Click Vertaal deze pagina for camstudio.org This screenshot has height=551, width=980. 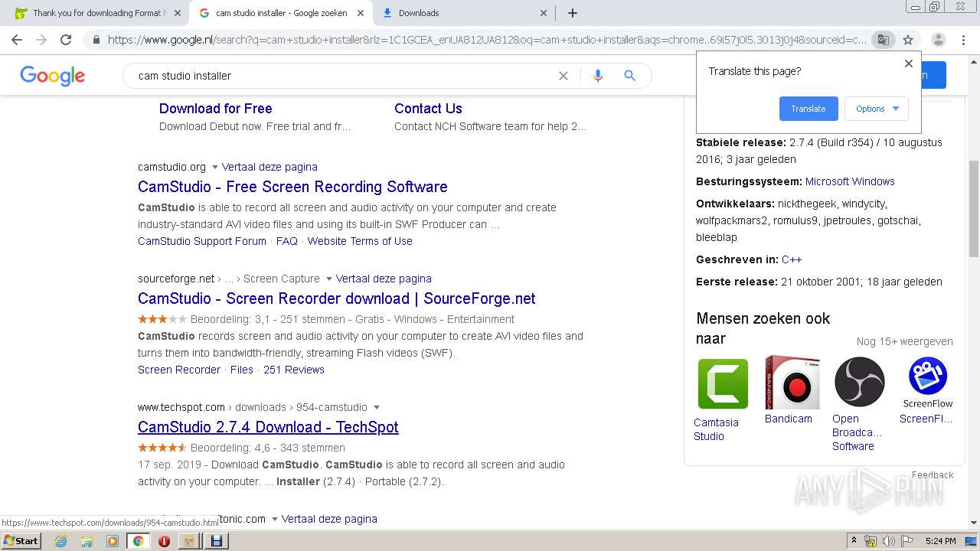click(269, 167)
